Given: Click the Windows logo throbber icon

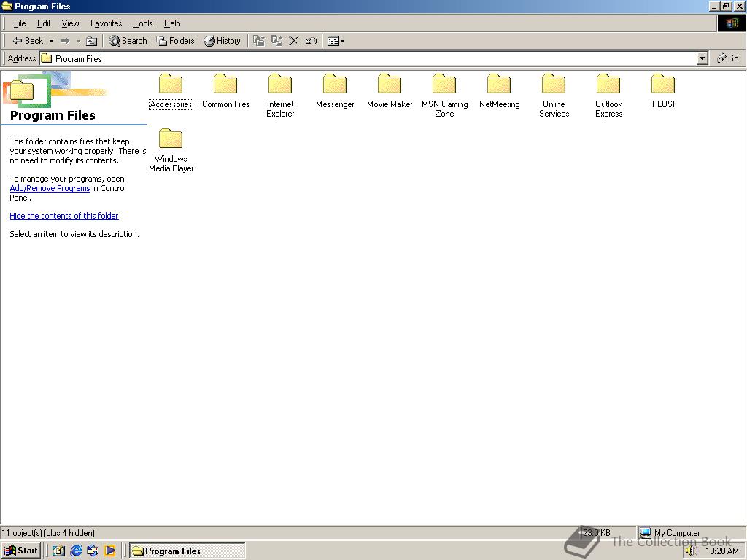Looking at the screenshot, I should [x=732, y=23].
